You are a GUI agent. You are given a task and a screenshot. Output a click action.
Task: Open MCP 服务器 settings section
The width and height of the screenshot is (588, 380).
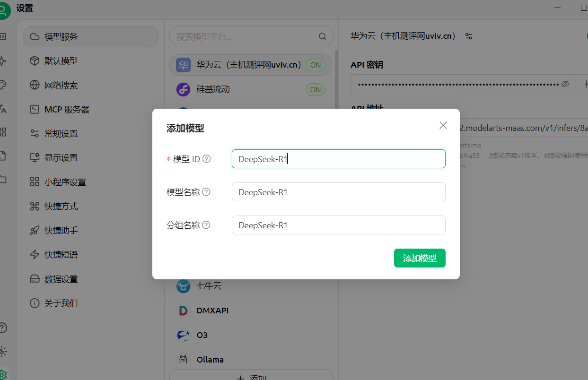(x=67, y=110)
